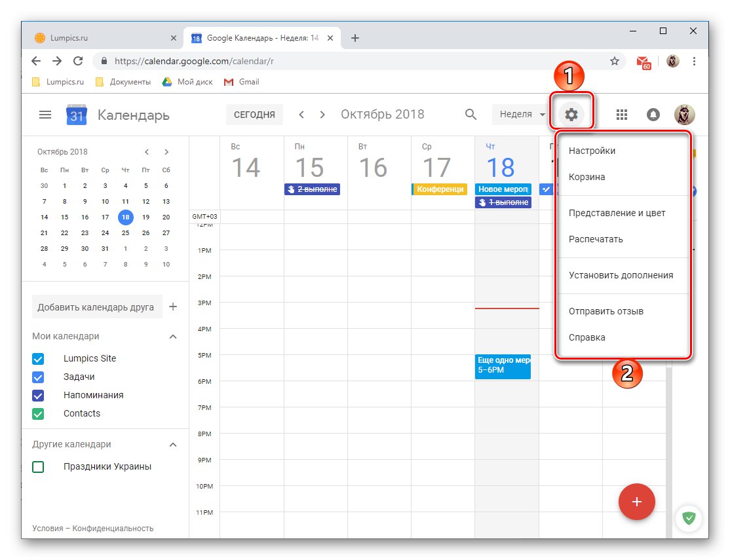
Task: Click the СЕГОДНЯ button
Action: pos(254,114)
